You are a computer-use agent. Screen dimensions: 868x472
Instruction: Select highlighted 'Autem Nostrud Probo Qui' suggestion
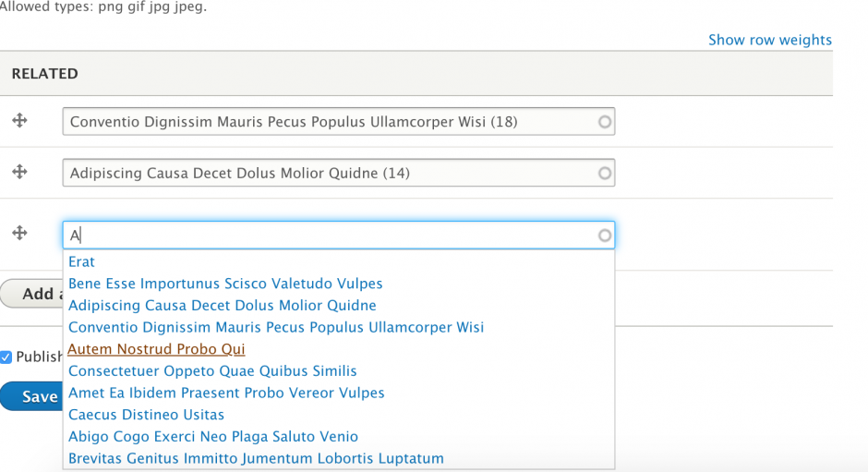(x=156, y=349)
